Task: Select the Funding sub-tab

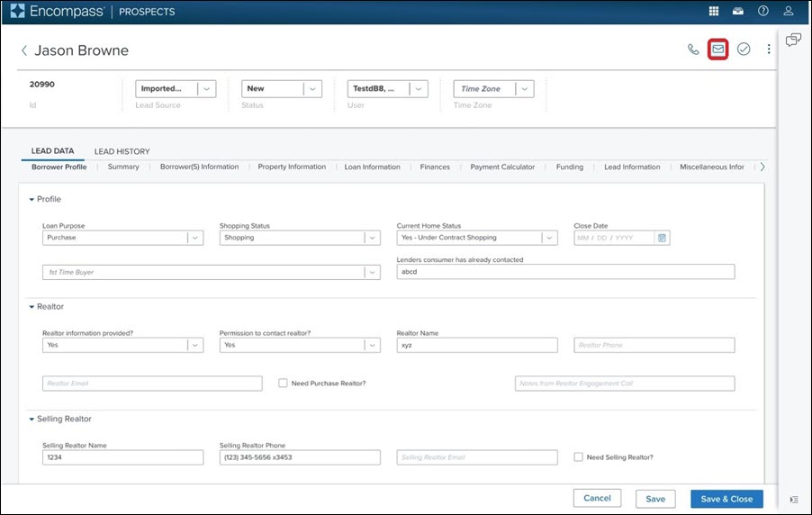Action: tap(570, 167)
